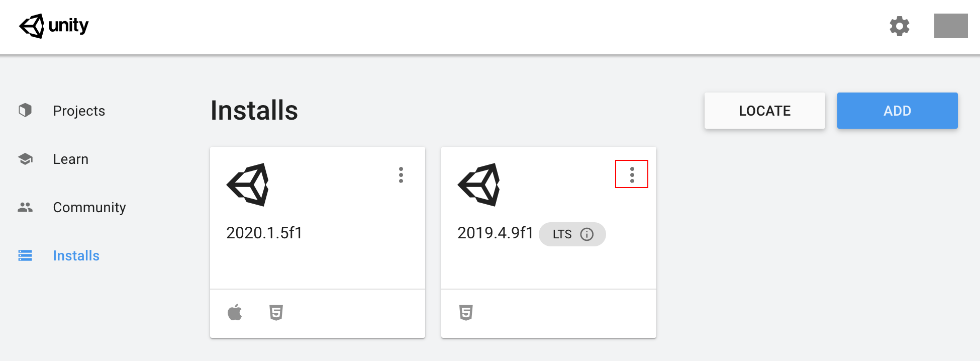Click Unity logo on 2019.4.9f1 card
980x361 pixels.
(479, 185)
